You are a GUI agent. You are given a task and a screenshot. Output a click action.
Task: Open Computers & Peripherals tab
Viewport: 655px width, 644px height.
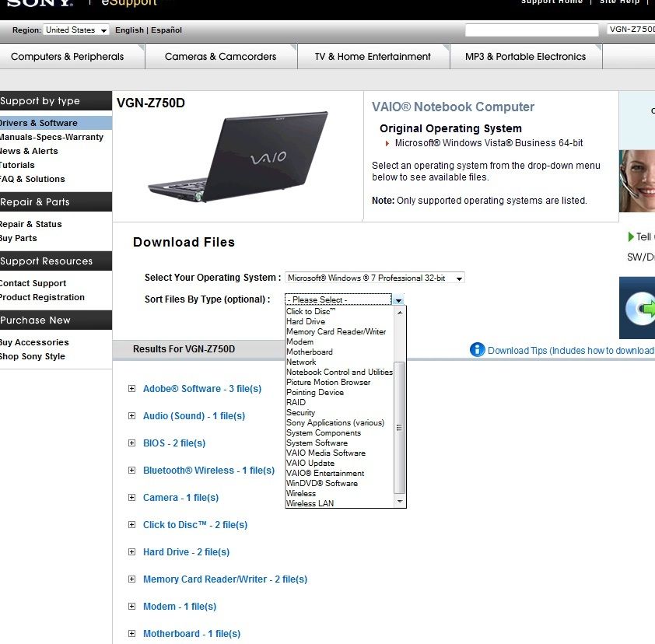pos(72,56)
